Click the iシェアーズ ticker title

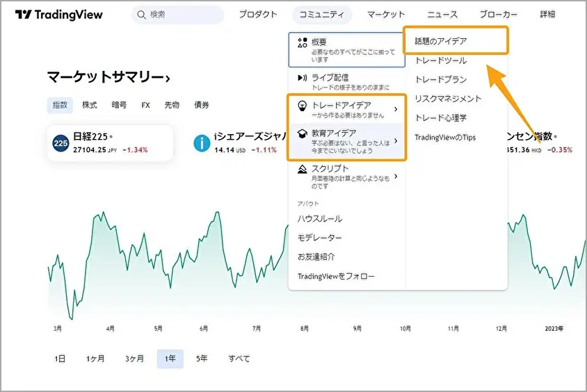tap(249, 137)
